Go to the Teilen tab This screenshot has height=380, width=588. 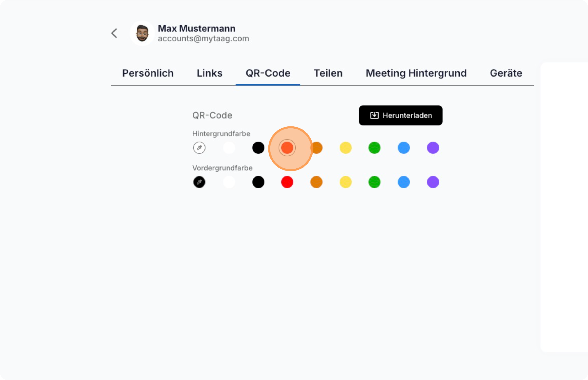pyautogui.click(x=328, y=73)
